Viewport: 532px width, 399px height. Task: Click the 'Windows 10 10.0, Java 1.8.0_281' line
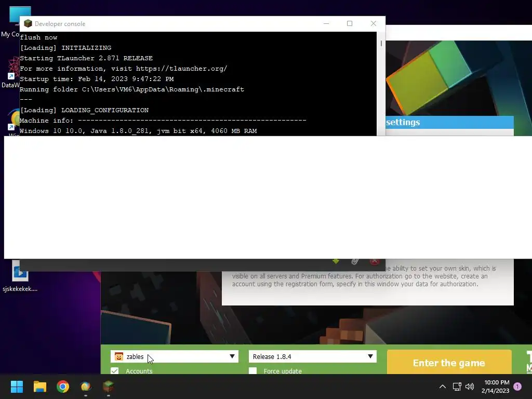click(138, 130)
